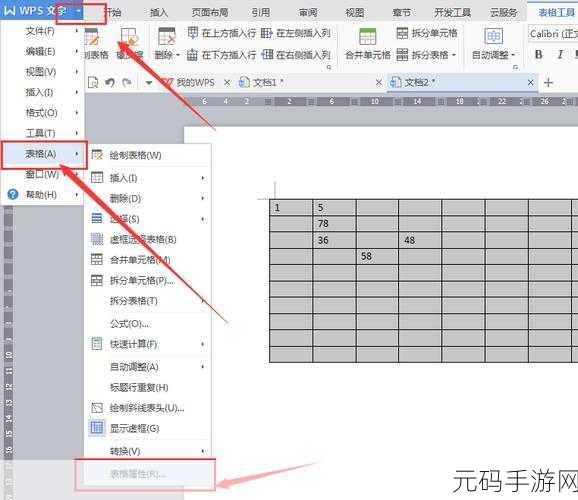Expand 插入(I) in the table submenu
This screenshot has height=500, width=578.
[148, 178]
